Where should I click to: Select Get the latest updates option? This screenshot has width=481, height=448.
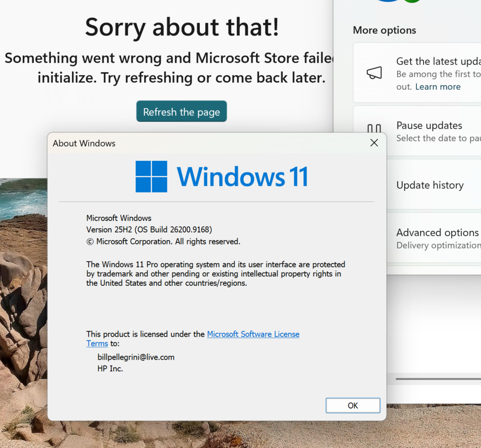pyautogui.click(x=417, y=73)
